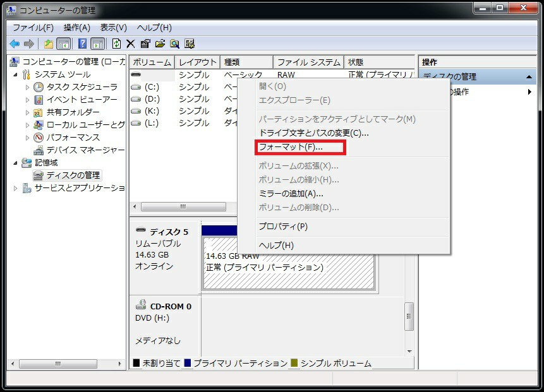544x392 pixels.
Task: Click the tree pane horizontal scrollbar thumb
Action: 58,364
